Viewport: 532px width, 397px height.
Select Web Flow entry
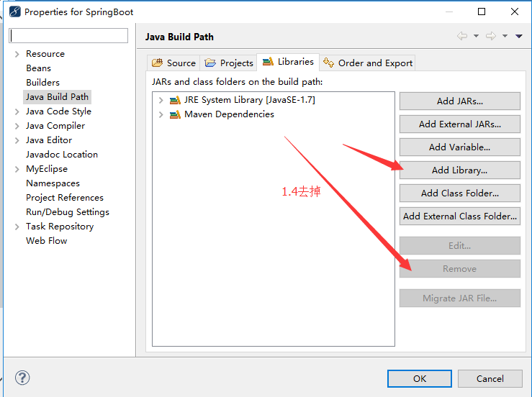click(47, 241)
